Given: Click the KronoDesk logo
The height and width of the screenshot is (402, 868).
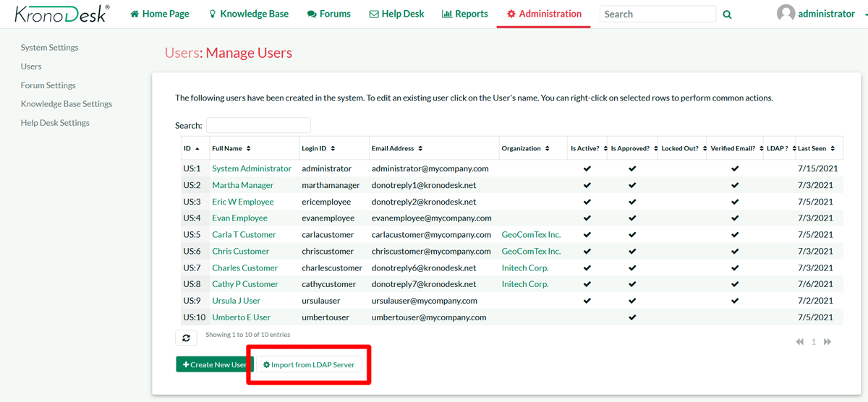Looking at the screenshot, I should [x=62, y=14].
